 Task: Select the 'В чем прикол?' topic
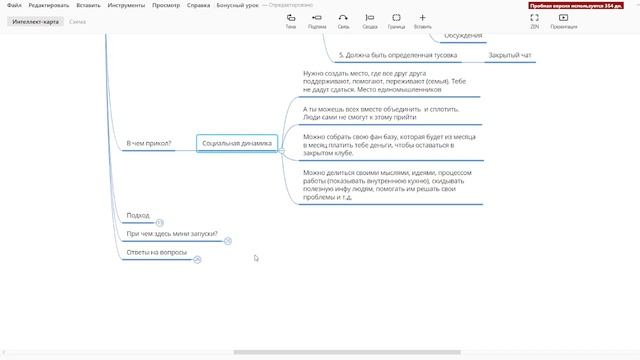[149, 143]
